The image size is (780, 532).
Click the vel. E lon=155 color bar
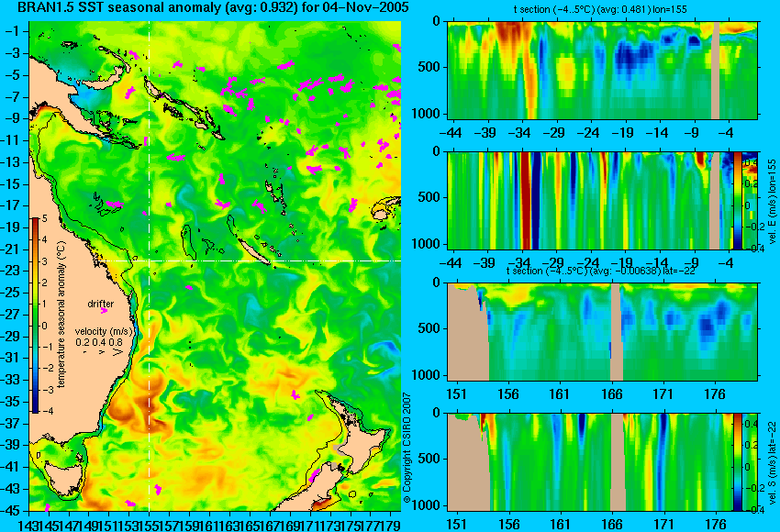tap(737, 200)
